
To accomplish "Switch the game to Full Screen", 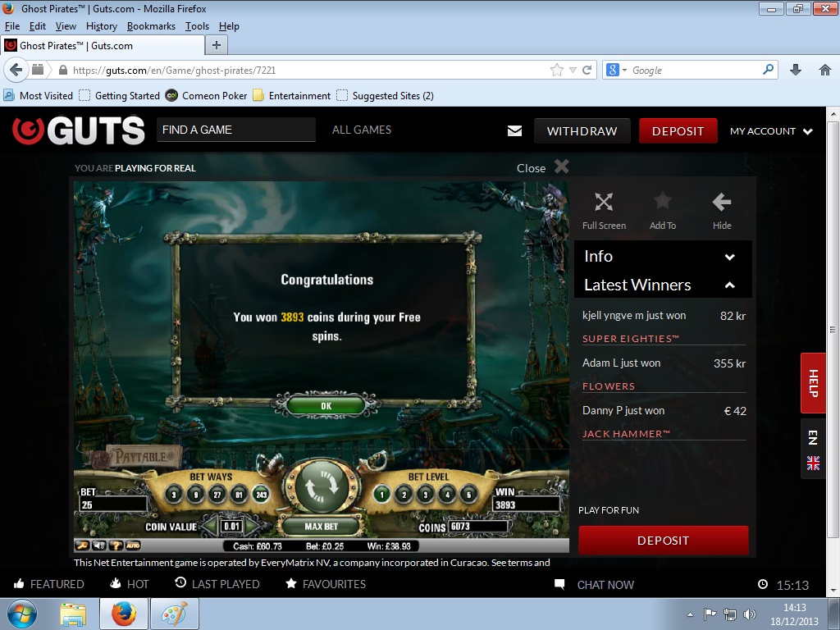I will pos(604,210).
